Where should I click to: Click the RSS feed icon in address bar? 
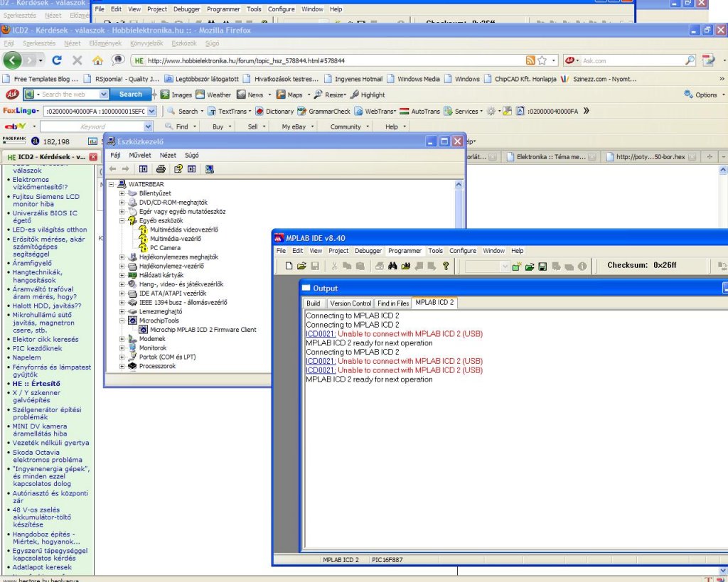(530, 60)
